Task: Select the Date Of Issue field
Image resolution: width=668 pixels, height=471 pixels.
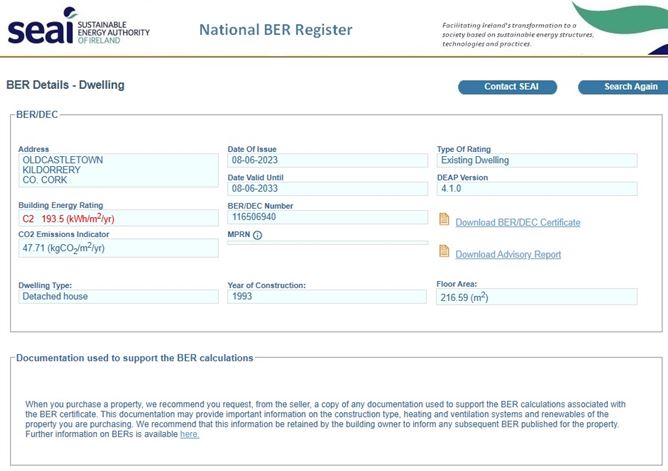Action: [328, 161]
